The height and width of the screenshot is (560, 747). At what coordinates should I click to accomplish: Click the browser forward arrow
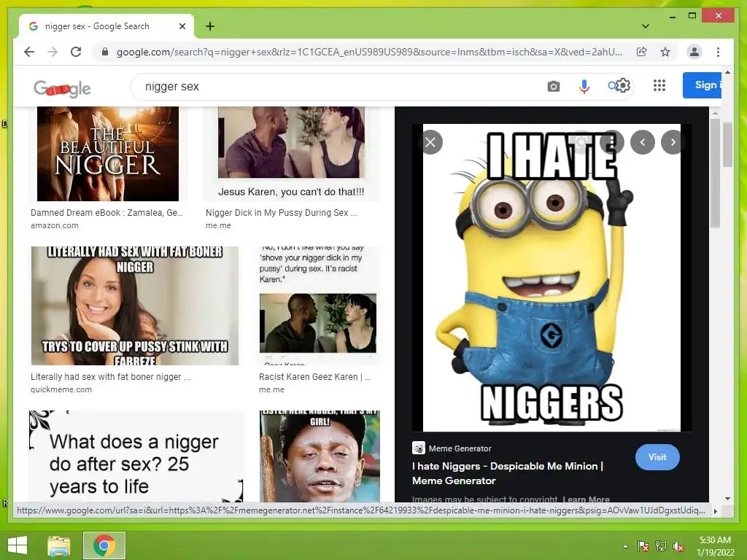(x=53, y=52)
